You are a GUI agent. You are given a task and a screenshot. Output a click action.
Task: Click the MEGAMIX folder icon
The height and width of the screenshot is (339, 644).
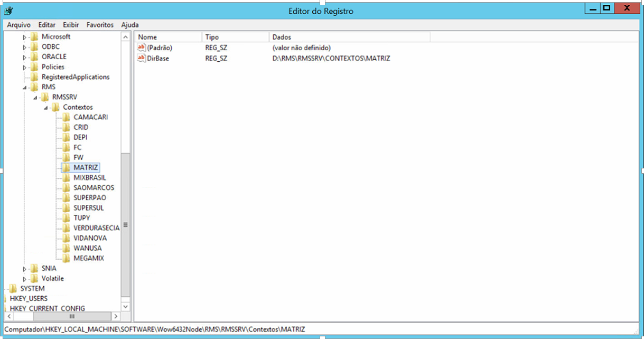point(66,258)
